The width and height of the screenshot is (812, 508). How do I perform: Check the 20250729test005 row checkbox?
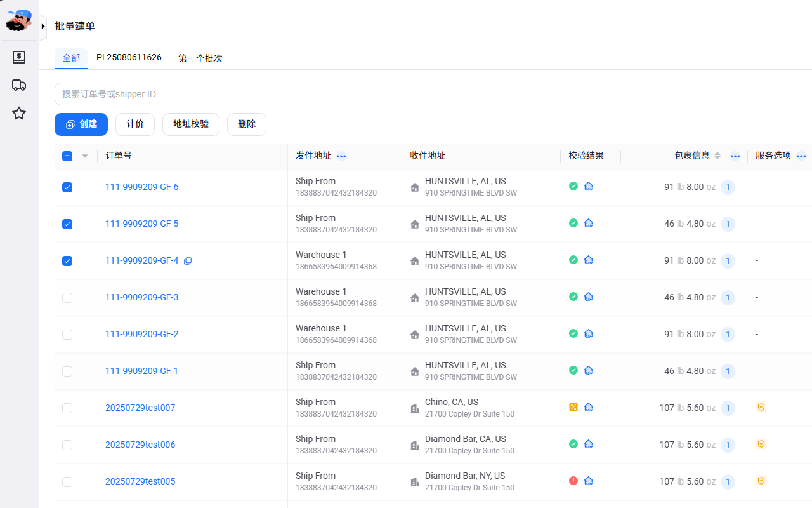pyautogui.click(x=67, y=482)
